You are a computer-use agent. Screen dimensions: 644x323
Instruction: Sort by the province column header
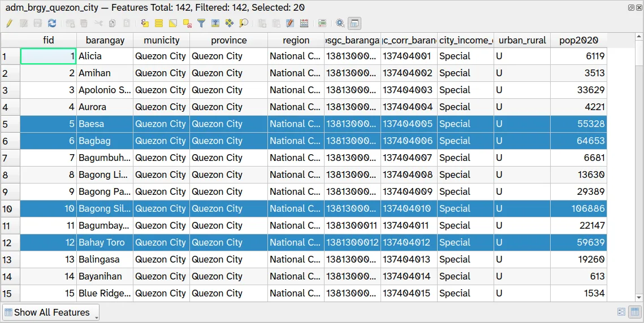tap(229, 40)
